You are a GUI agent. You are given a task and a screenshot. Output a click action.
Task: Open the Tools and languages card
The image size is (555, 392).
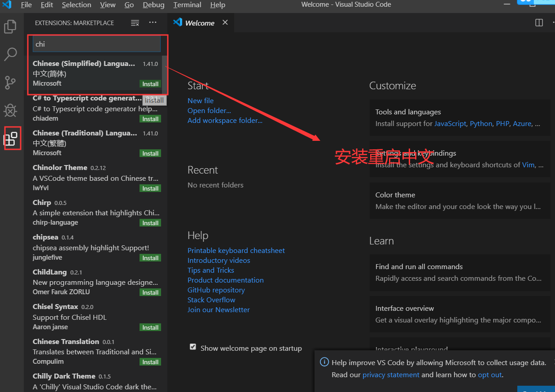pos(460,118)
